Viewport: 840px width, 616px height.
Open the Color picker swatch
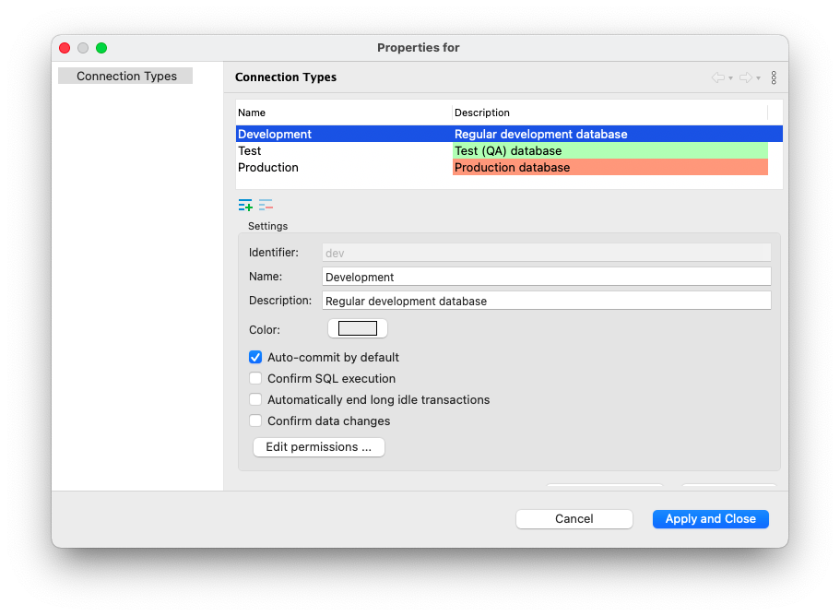coord(358,328)
